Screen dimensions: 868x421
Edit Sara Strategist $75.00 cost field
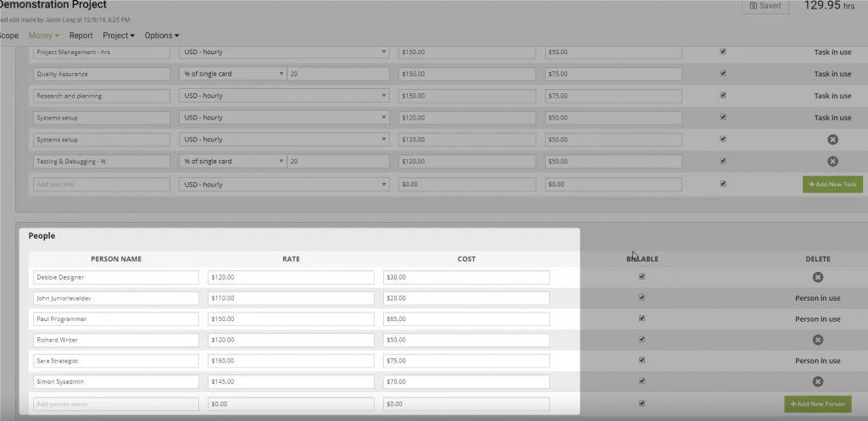[x=466, y=361]
